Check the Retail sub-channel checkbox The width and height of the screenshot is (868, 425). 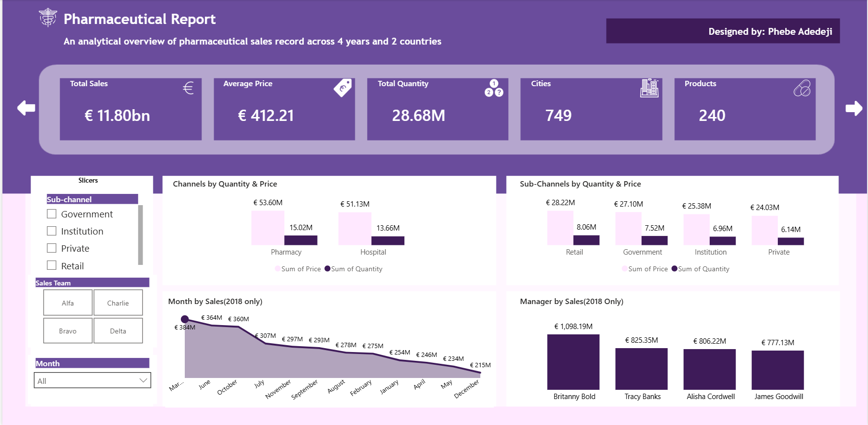tap(51, 265)
